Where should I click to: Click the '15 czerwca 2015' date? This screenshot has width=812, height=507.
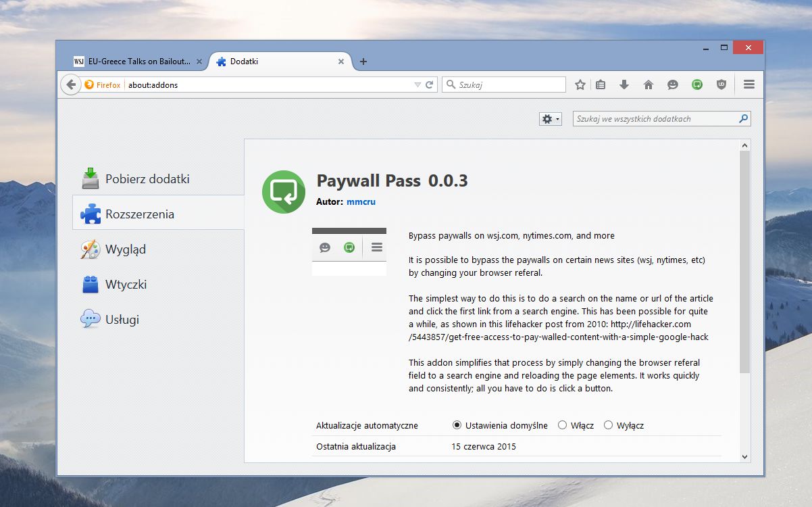pos(484,447)
